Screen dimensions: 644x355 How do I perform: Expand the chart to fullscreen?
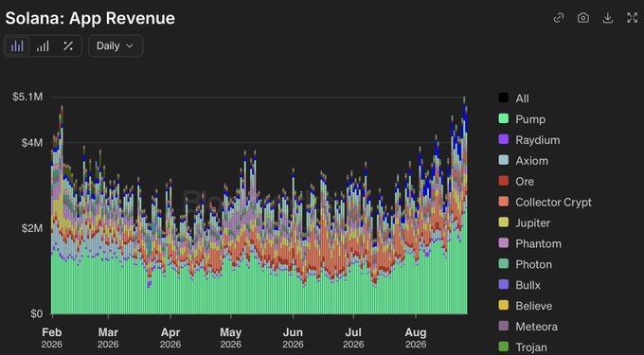(x=632, y=18)
